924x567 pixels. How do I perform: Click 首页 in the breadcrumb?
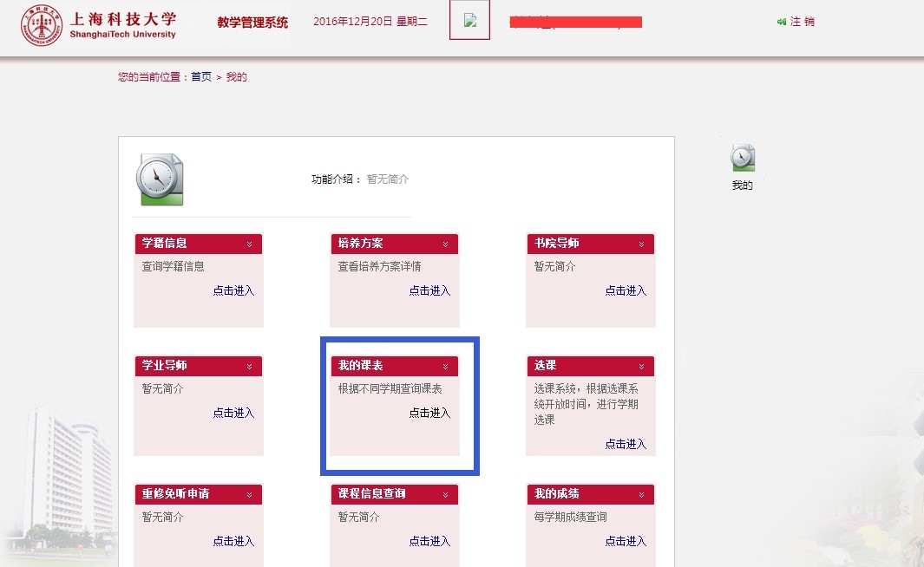coord(201,77)
